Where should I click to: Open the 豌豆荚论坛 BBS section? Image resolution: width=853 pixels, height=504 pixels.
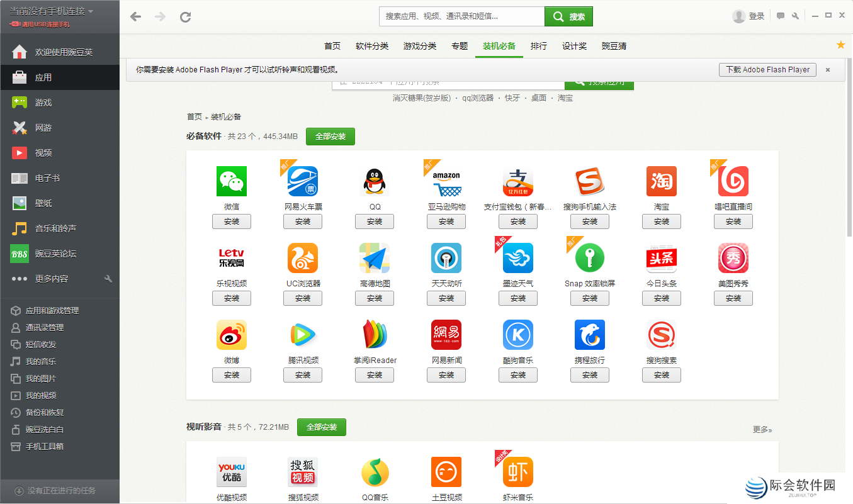44,253
